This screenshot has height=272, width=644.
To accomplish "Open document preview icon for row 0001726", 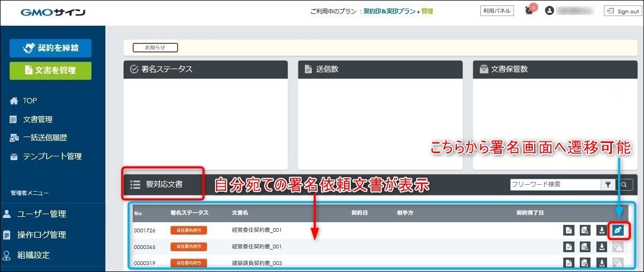I will click(x=586, y=231).
